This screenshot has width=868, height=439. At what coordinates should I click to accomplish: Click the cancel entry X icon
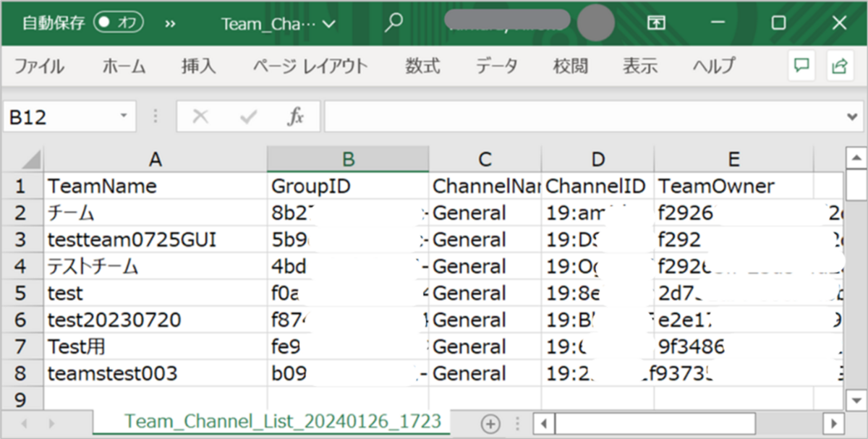[x=200, y=116]
